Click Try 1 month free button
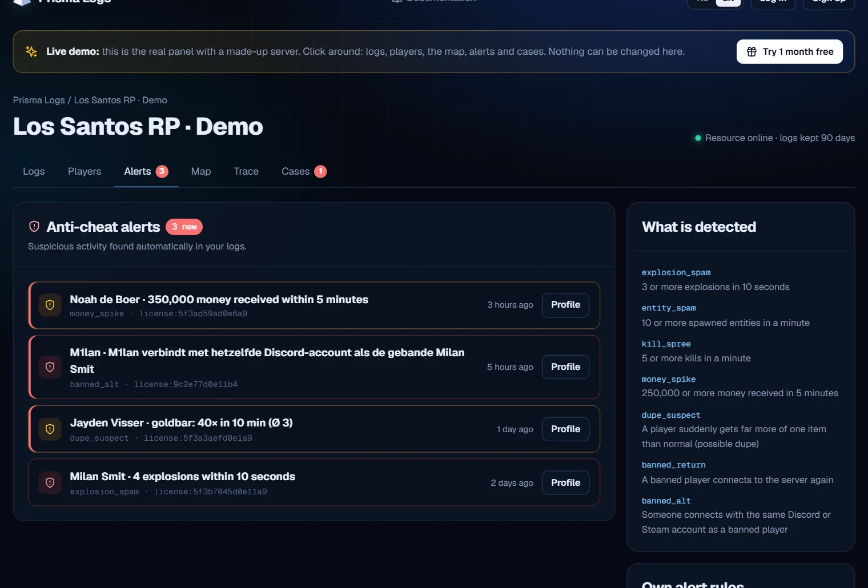Screen dimensions: 868x588 click(x=790, y=51)
